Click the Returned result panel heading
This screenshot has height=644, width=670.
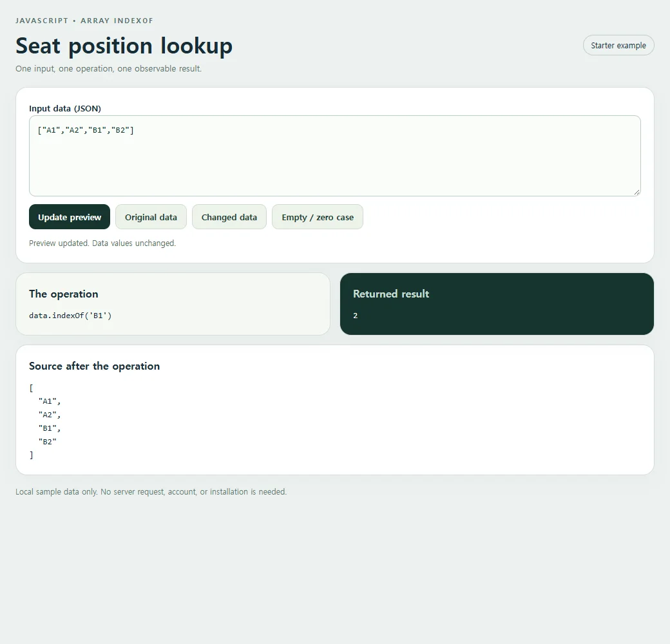pyautogui.click(x=391, y=294)
